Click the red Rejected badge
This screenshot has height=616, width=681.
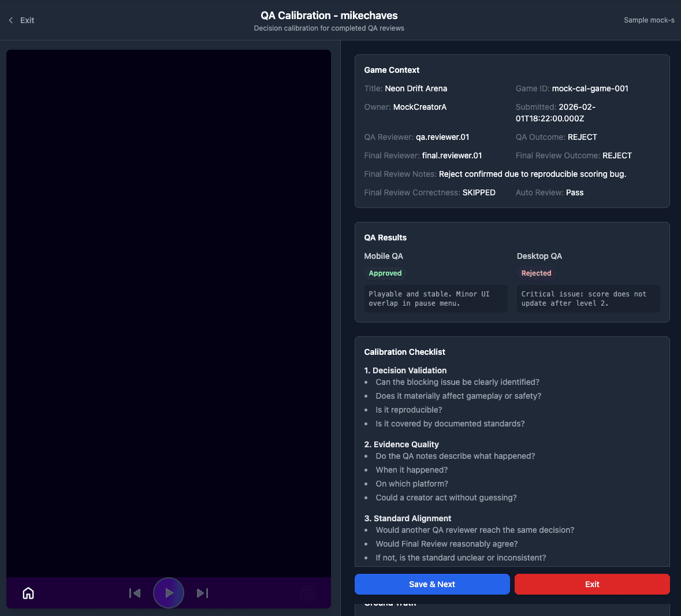tap(536, 273)
